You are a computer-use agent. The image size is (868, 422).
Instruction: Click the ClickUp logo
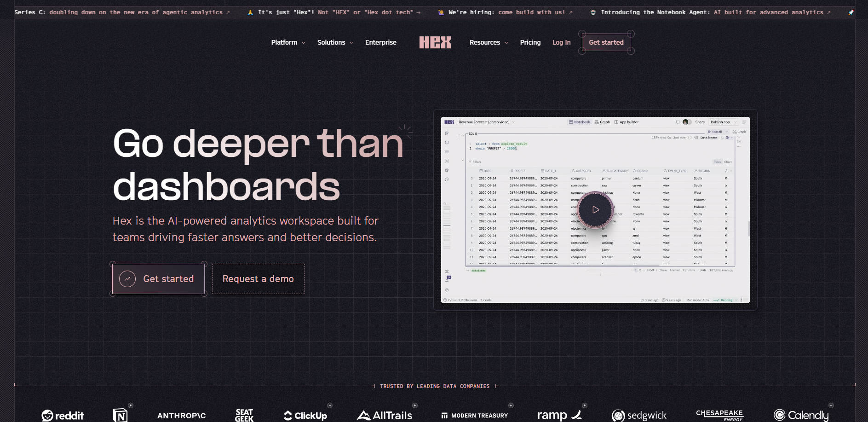(x=305, y=415)
